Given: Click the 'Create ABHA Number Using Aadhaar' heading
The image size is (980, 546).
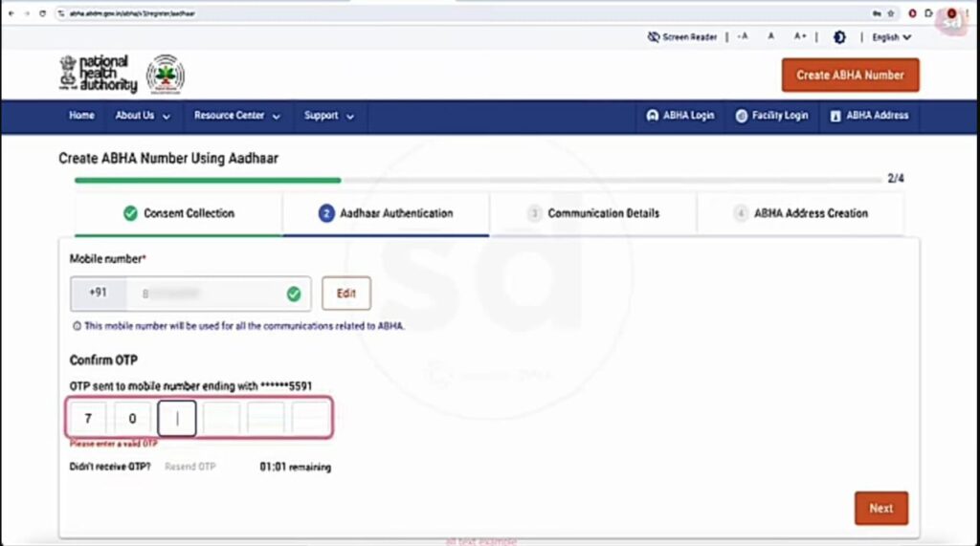Looking at the screenshot, I should pyautogui.click(x=168, y=159).
